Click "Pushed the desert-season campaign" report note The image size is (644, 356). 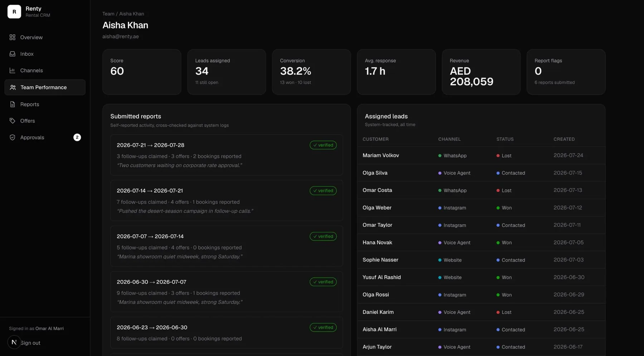185,211
